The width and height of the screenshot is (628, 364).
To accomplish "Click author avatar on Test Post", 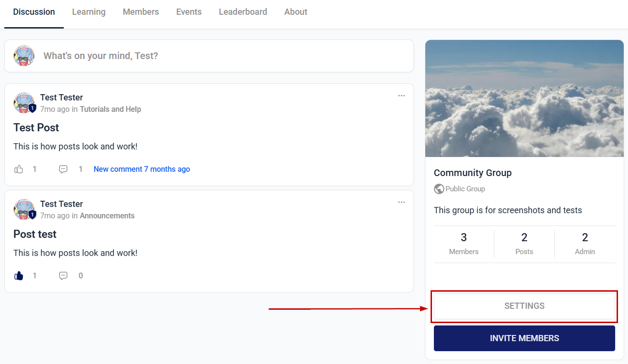I will coord(24,103).
